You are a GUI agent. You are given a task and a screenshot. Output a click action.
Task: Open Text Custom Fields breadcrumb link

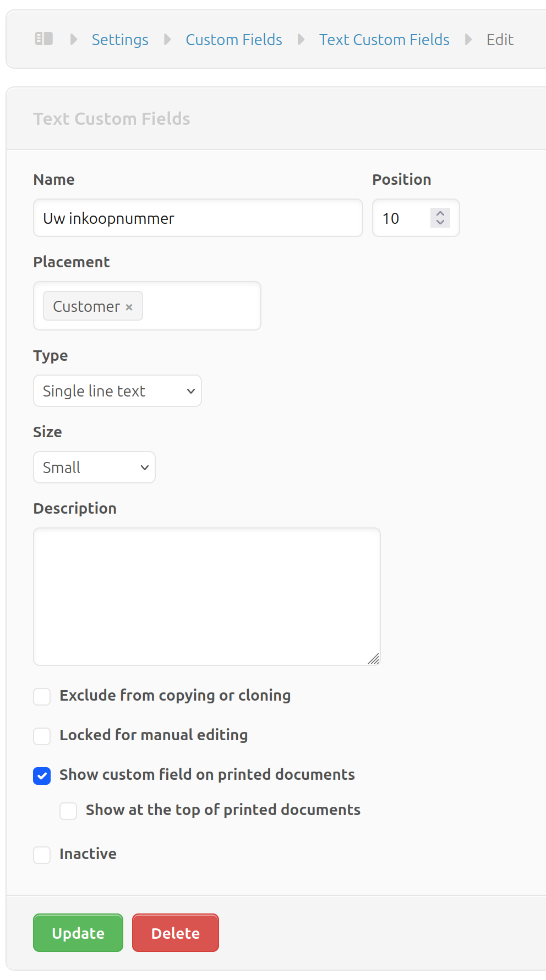pyautogui.click(x=384, y=40)
